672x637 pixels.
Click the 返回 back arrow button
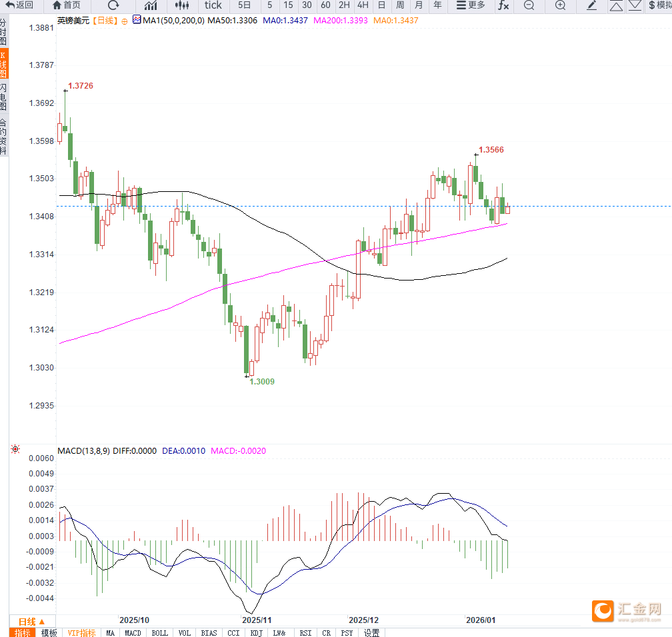pyautogui.click(x=19, y=5)
